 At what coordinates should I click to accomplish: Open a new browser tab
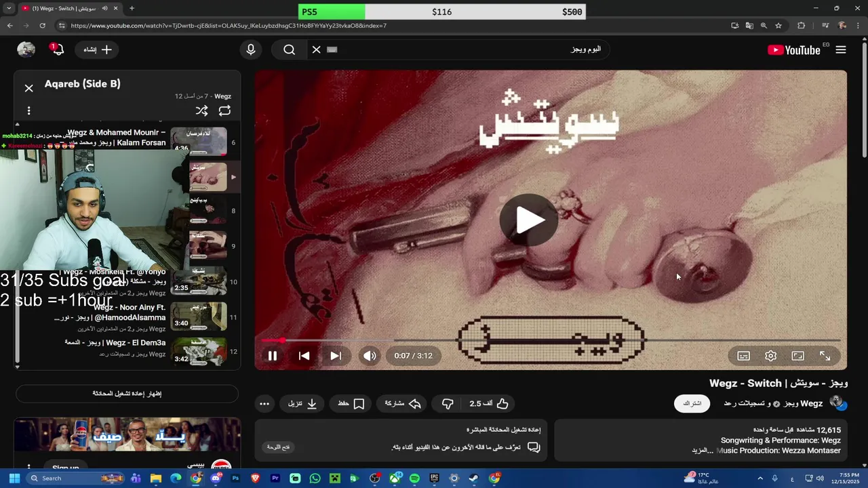click(132, 8)
